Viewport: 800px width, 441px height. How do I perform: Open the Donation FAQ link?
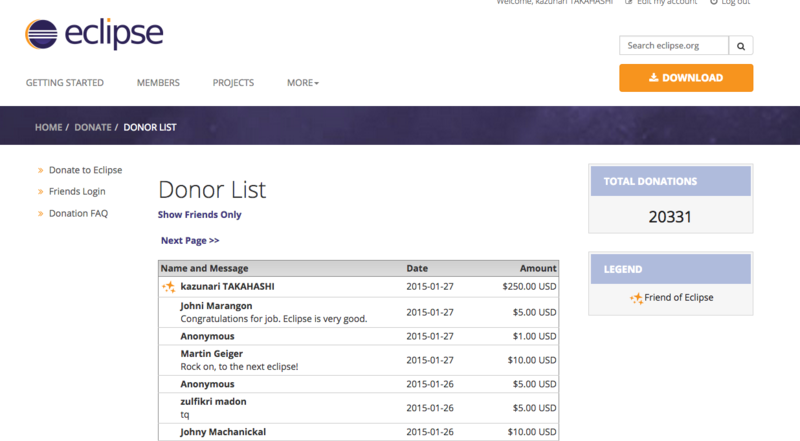[79, 213]
